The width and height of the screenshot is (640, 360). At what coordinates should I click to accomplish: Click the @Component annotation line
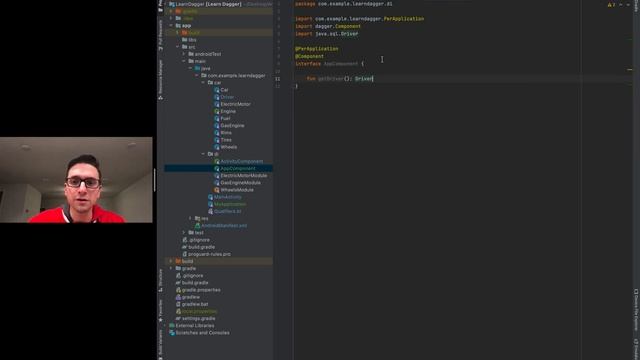coord(309,56)
